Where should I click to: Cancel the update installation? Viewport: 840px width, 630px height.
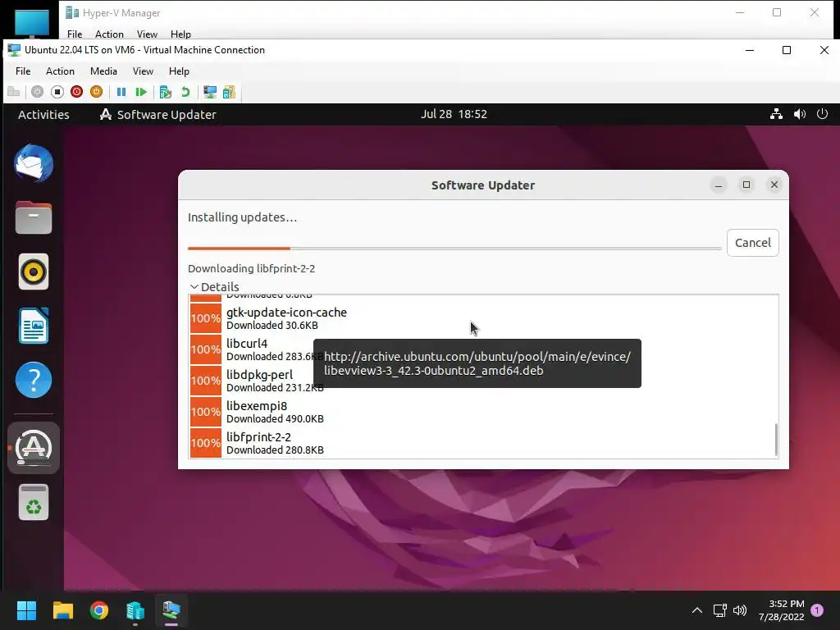pyautogui.click(x=753, y=243)
